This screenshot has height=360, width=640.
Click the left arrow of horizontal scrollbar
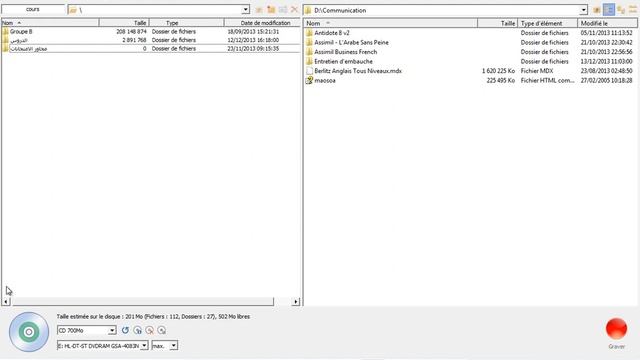click(6, 302)
